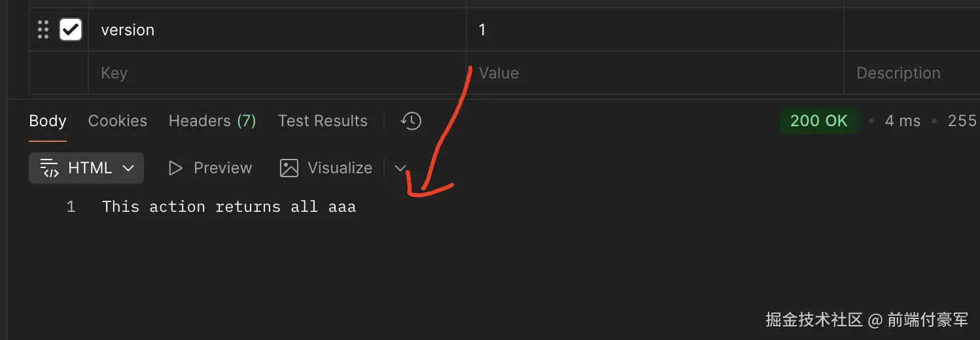Click the response text "This action returns all aaa"
980x340 pixels.
[229, 207]
